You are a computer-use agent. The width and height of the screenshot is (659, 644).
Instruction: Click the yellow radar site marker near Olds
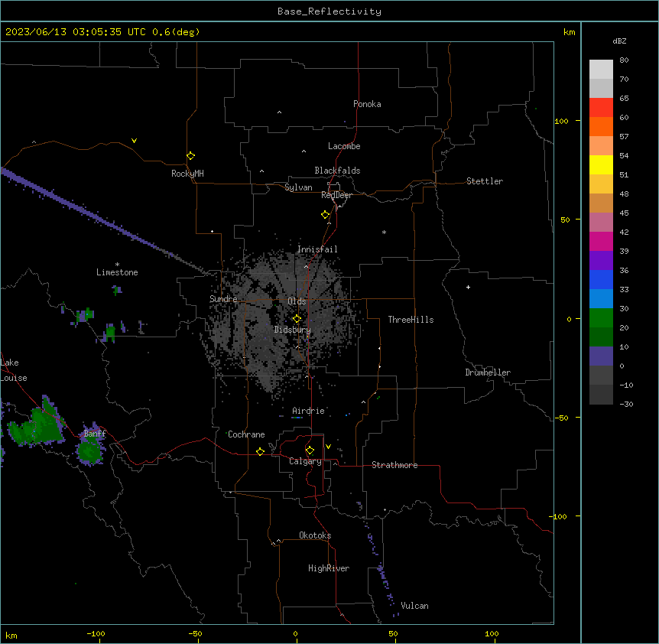point(297,319)
